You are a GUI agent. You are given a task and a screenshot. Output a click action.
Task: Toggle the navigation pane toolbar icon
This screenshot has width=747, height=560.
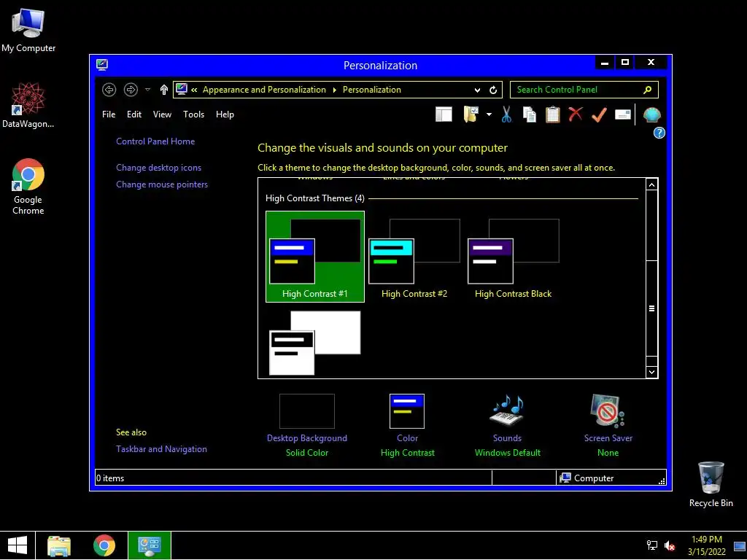pyautogui.click(x=444, y=114)
